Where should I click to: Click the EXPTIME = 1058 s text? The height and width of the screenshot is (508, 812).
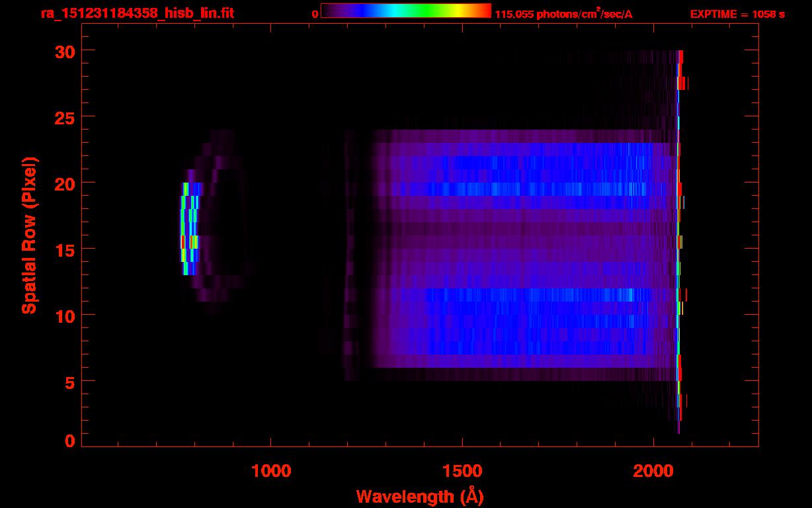737,14
